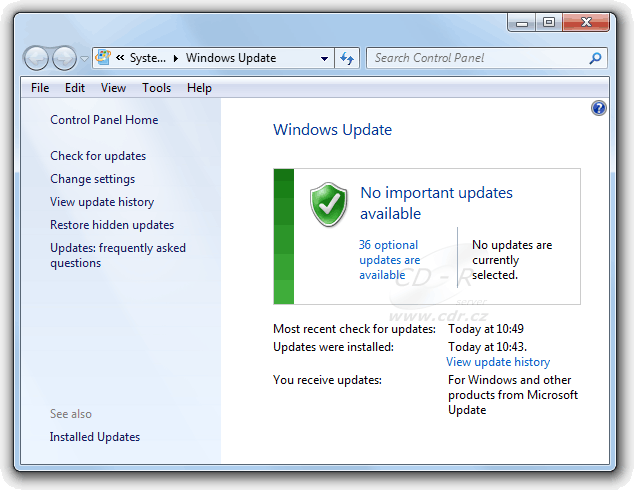Open Updates: frequently asked questions
Image resolution: width=634 pixels, height=490 pixels.
click(118, 255)
